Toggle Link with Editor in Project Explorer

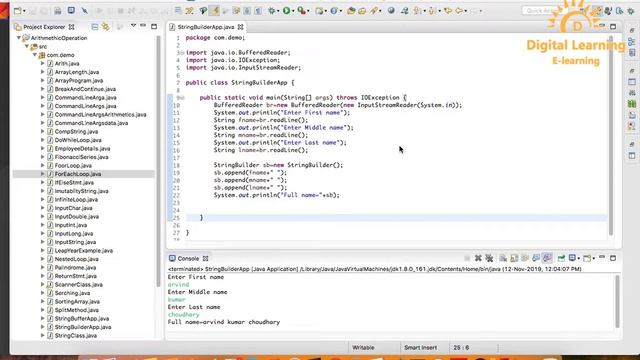[106, 27]
